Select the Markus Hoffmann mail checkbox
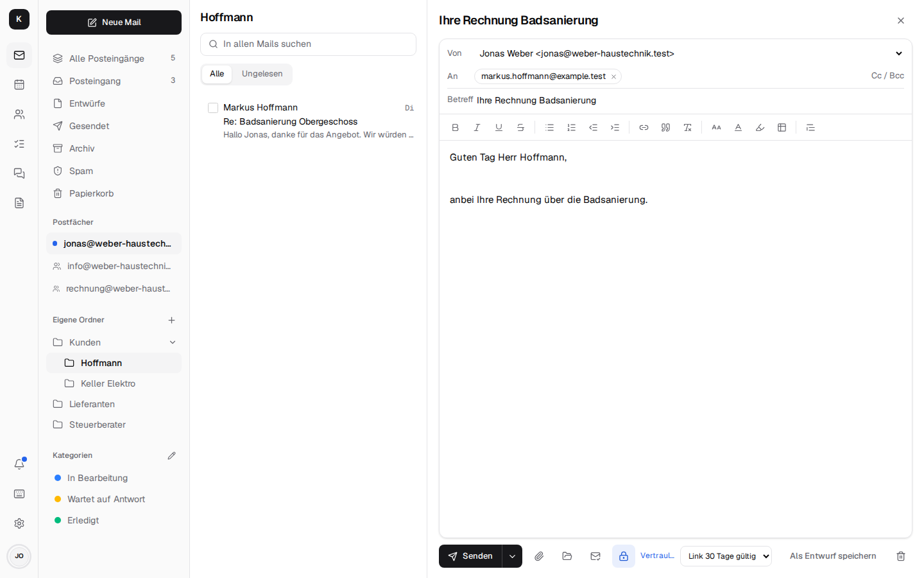The image size is (924, 578). click(x=213, y=108)
